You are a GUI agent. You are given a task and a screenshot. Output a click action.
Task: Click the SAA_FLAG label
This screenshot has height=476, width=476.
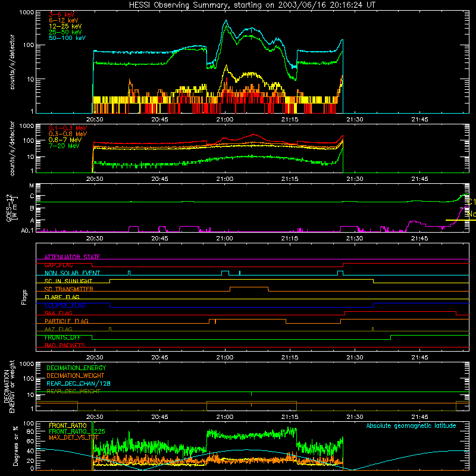(x=58, y=313)
